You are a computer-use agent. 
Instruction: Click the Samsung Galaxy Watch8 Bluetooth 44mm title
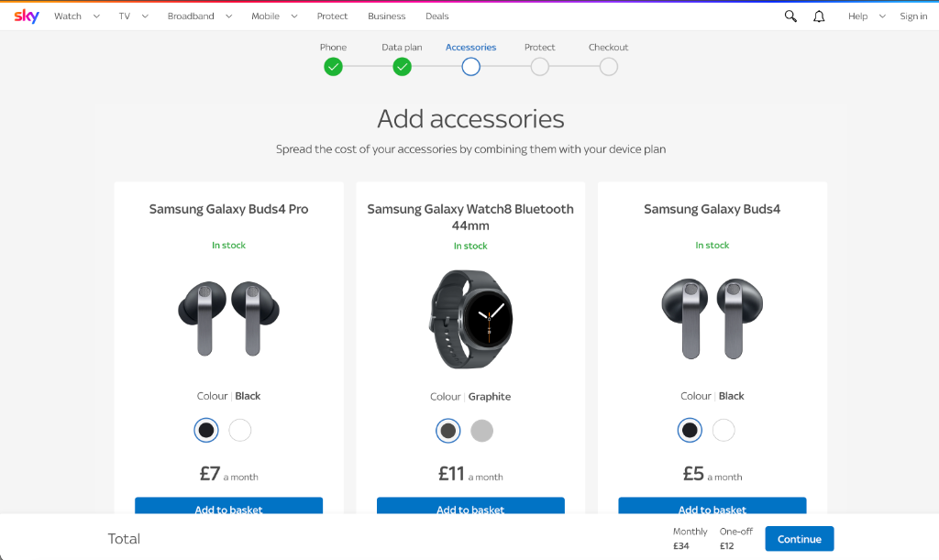point(470,217)
